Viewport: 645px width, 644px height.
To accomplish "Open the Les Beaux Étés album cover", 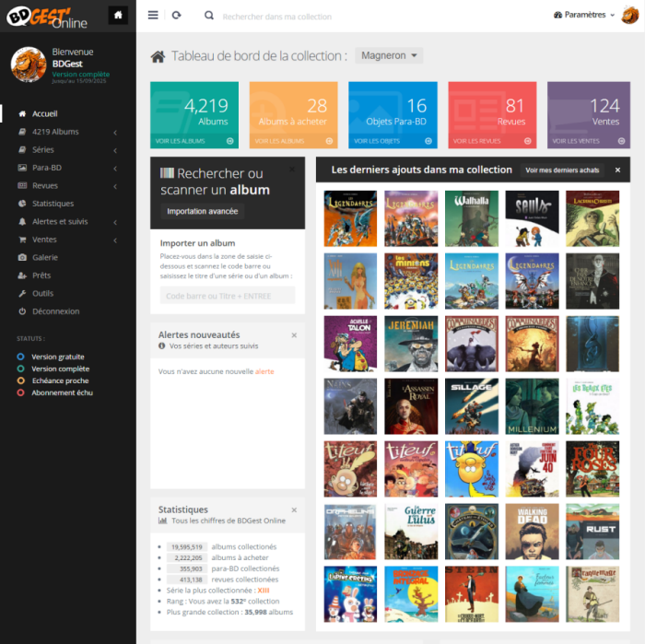I will point(592,406).
